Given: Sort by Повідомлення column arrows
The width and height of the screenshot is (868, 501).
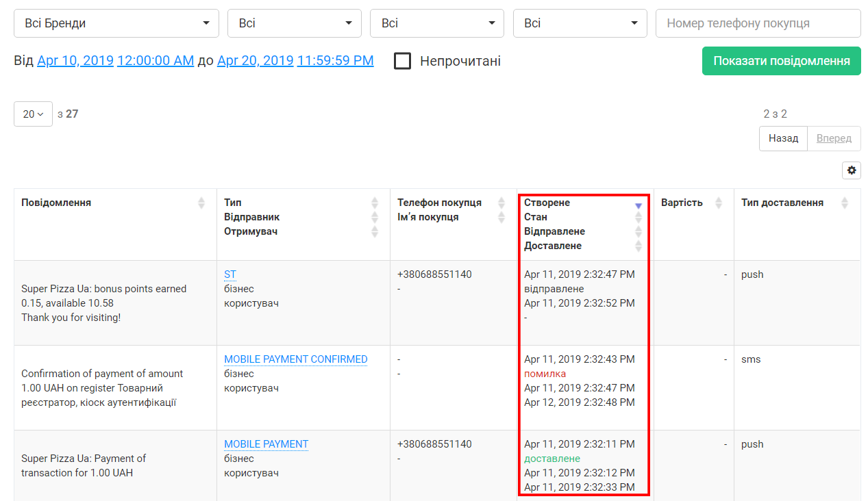Looking at the screenshot, I should click(x=201, y=203).
